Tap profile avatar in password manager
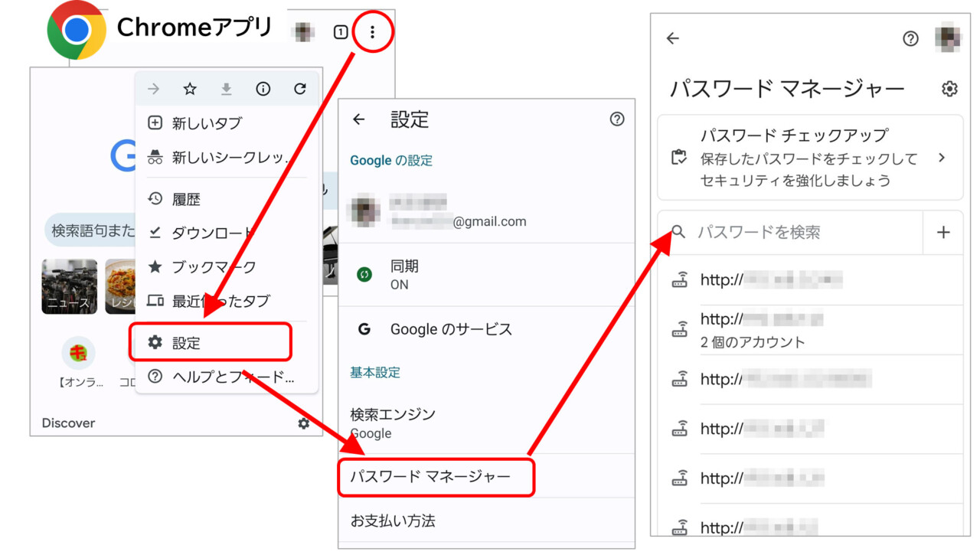980x555 pixels. pyautogui.click(x=949, y=38)
